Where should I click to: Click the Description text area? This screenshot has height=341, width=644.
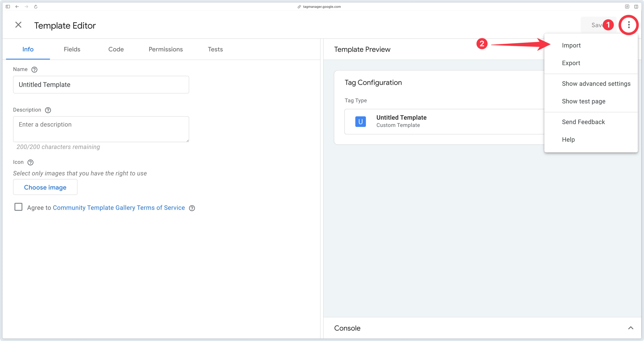click(101, 129)
